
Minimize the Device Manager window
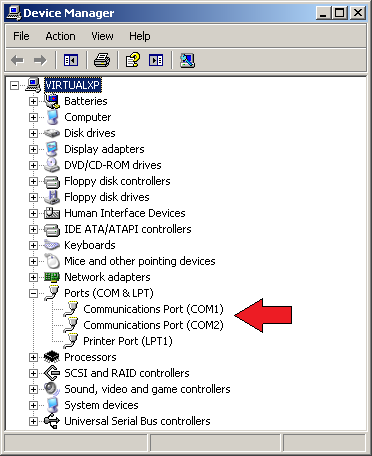click(x=323, y=13)
